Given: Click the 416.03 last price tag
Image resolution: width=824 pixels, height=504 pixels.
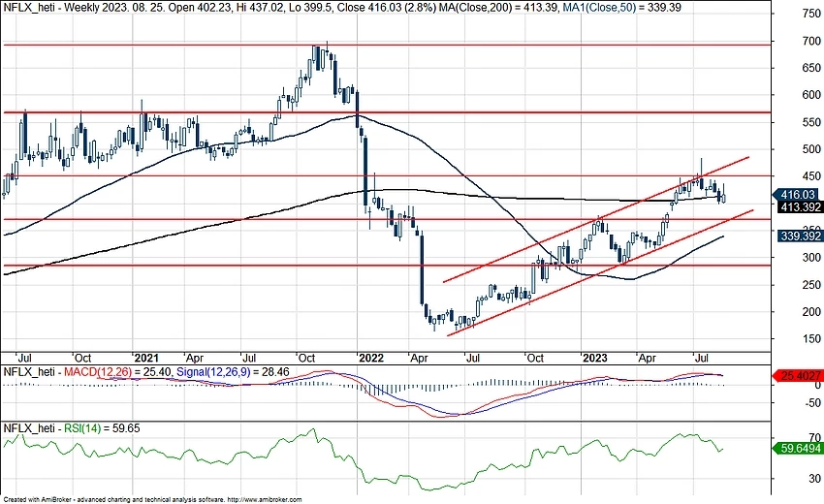Looking at the screenshot, I should coord(798,195).
